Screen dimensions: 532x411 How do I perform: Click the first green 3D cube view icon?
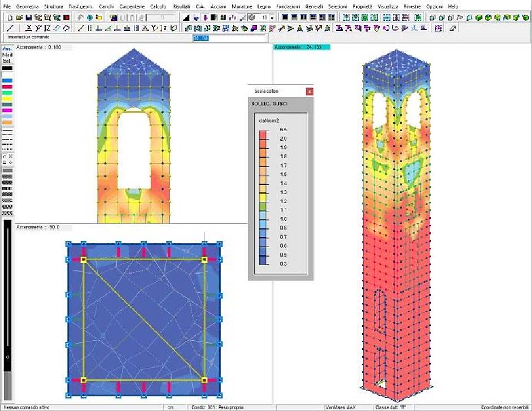point(479,18)
